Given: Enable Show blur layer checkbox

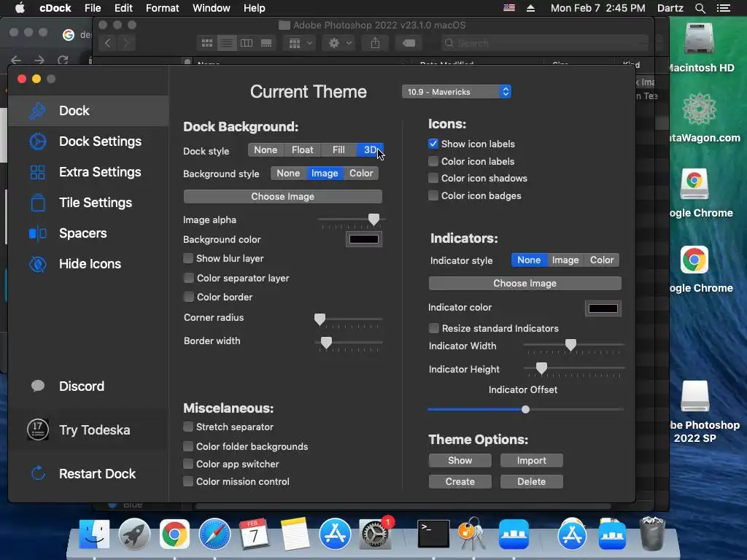Looking at the screenshot, I should (188, 258).
